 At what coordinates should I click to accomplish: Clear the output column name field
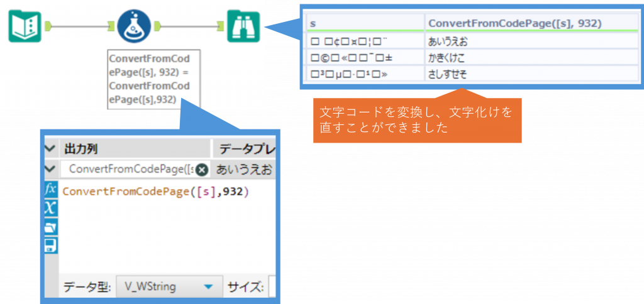[202, 170]
